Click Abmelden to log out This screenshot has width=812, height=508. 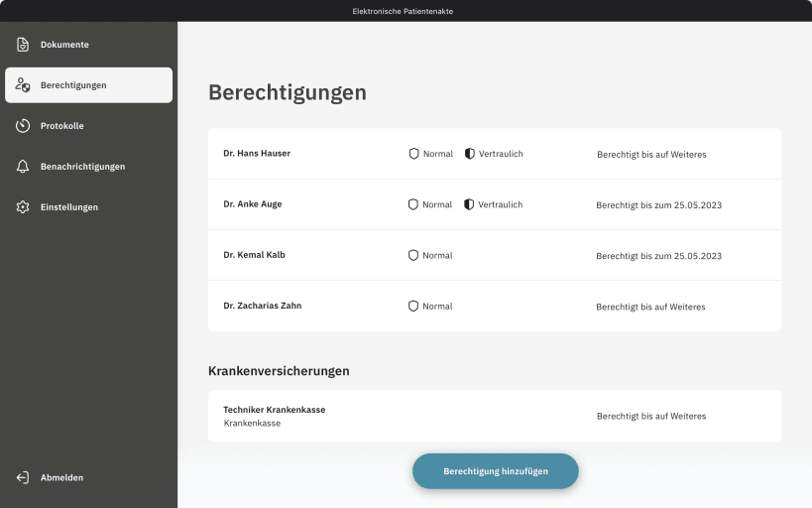tap(88, 477)
